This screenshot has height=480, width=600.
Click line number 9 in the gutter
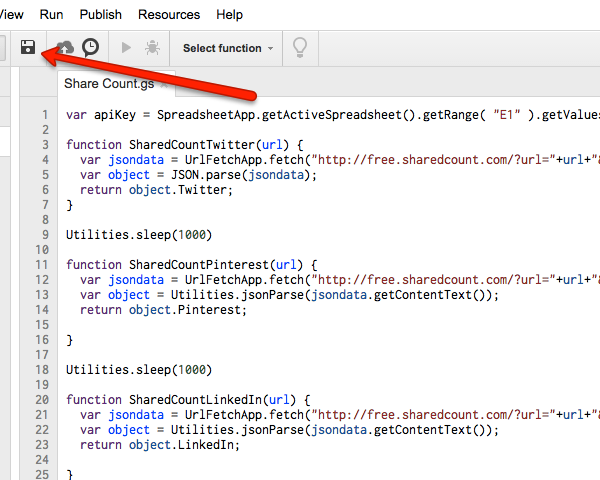click(x=44, y=235)
